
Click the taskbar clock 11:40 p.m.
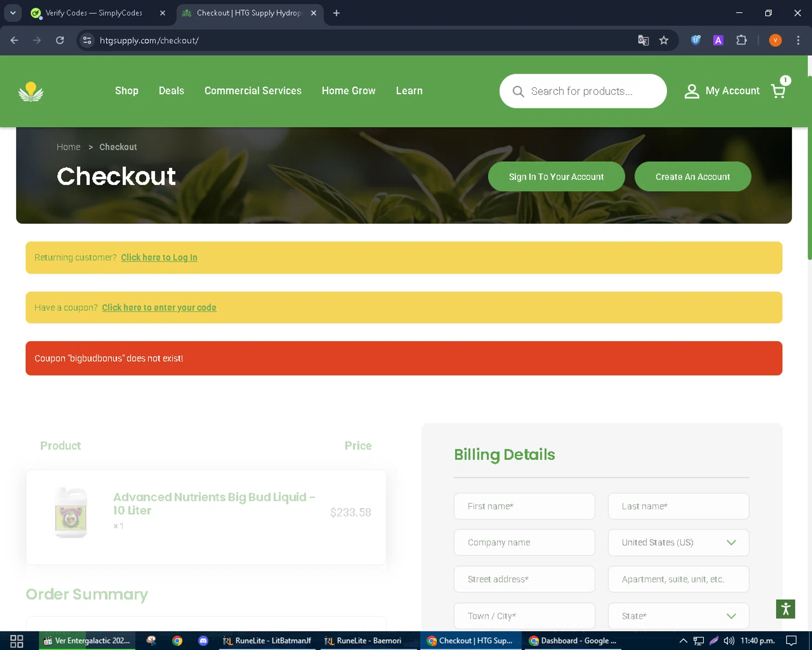[x=757, y=641]
